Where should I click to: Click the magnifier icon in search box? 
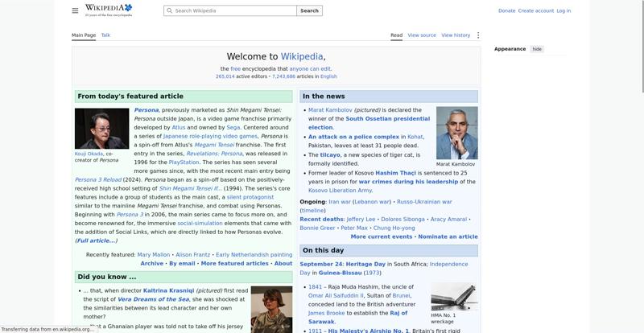[170, 10]
